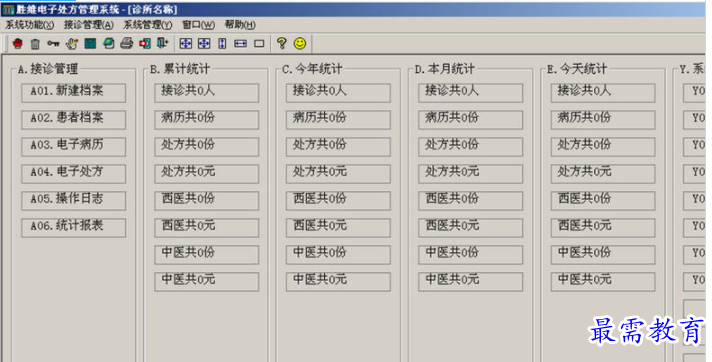The height and width of the screenshot is (362, 712).
Task: Click 中医共0份 under B.累计统计
Action: click(207, 255)
